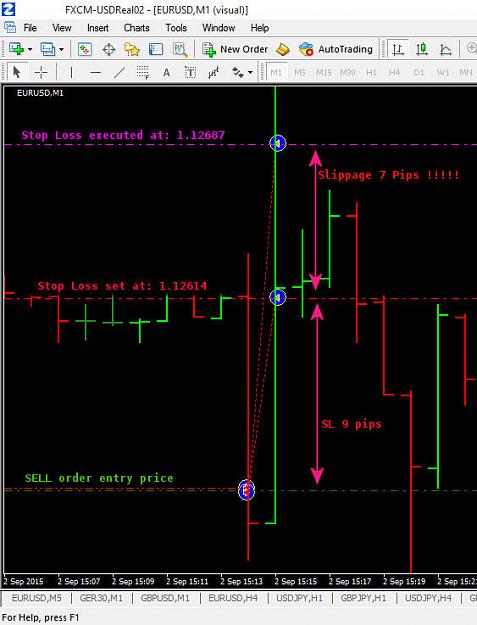Click the sell entry marker on the chart

(246, 489)
